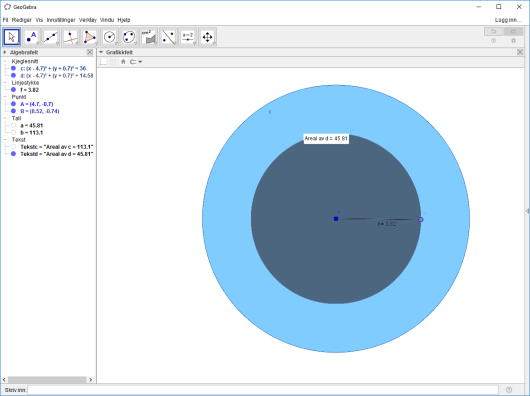Toggle grid in Grafikkfelt style bar
The image size is (530, 396).
point(113,61)
